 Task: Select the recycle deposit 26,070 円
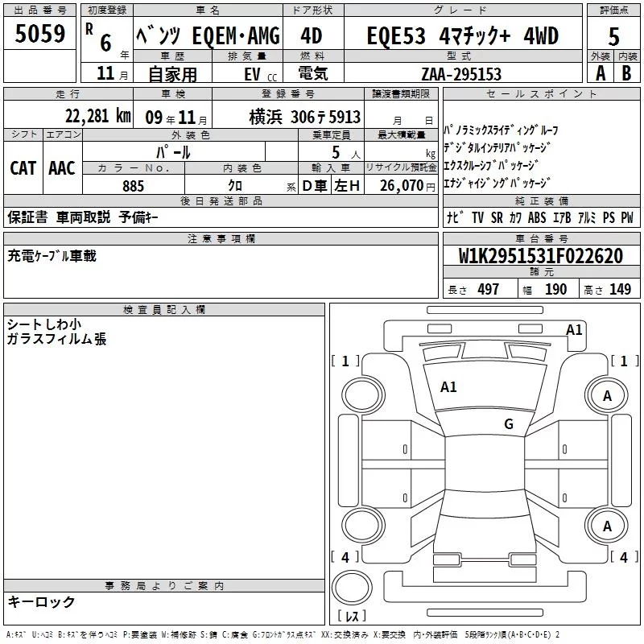407,186
